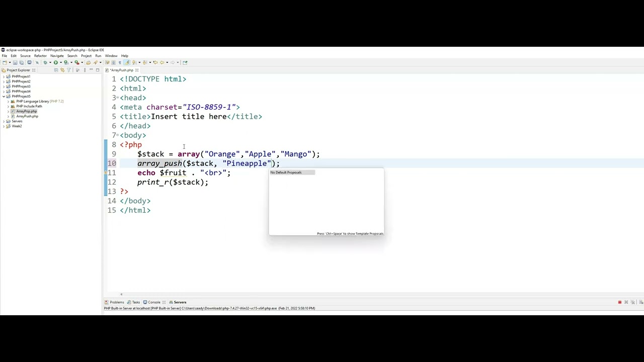Viewport: 644px width, 362px height.
Task: Open the Project menu
Action: pos(86,56)
